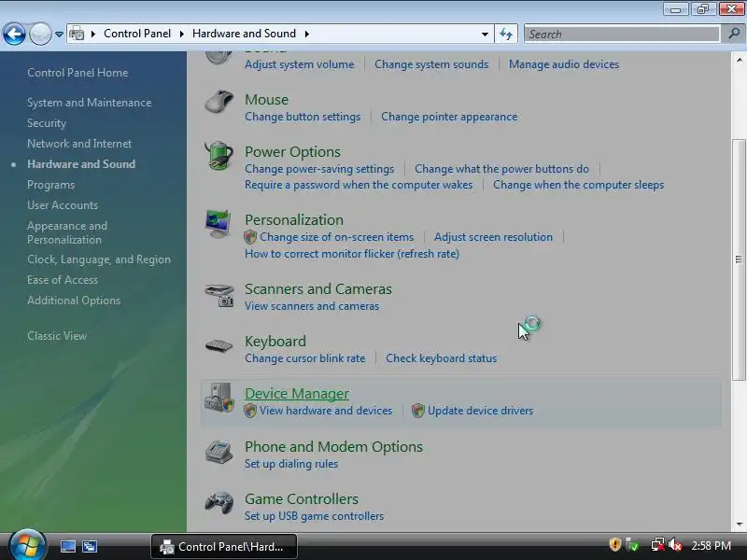747x560 pixels.
Task: Open recent pages dropdown arrow
Action: tap(59, 35)
